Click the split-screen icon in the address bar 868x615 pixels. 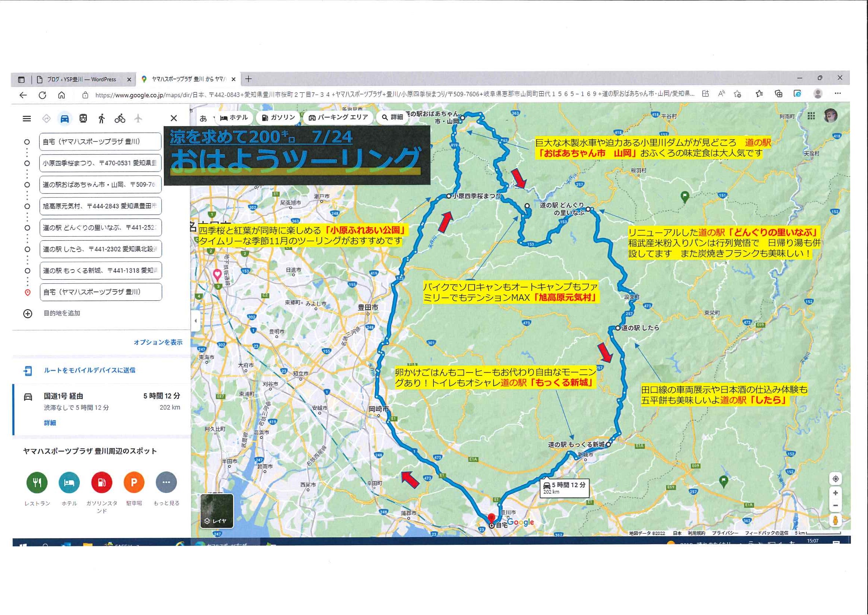pos(705,94)
